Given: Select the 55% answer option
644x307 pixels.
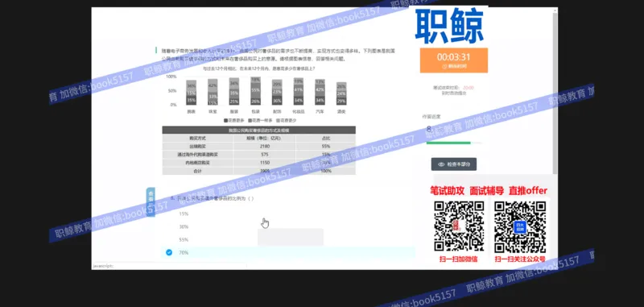Looking at the screenshot, I should click(x=184, y=239).
